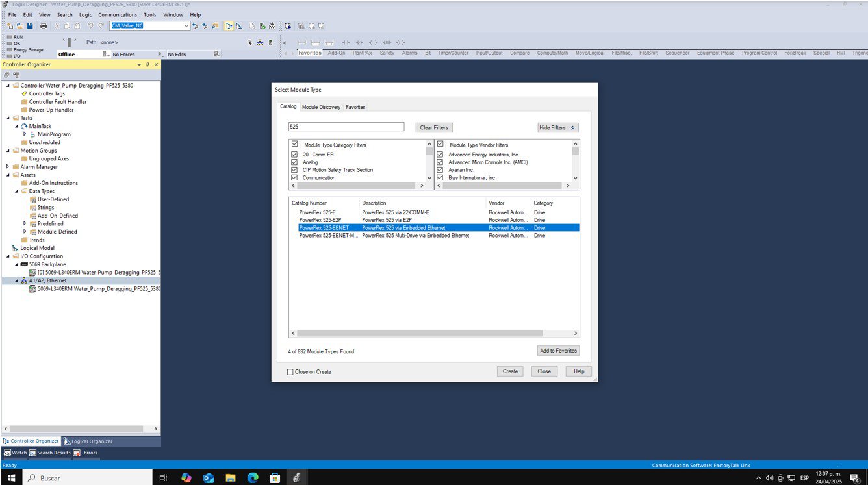Click the RSWho network tree icon
This screenshot has width=868, height=485.
tap(261, 43)
